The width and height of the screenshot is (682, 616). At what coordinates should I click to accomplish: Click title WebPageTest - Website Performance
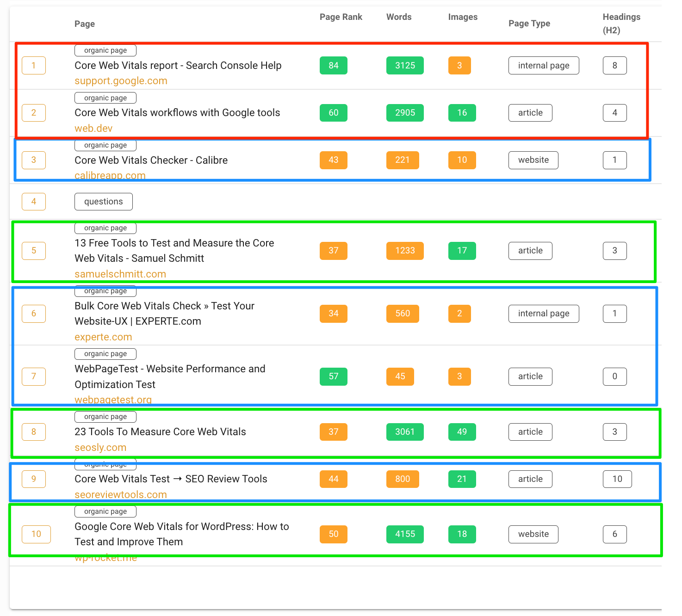click(170, 376)
